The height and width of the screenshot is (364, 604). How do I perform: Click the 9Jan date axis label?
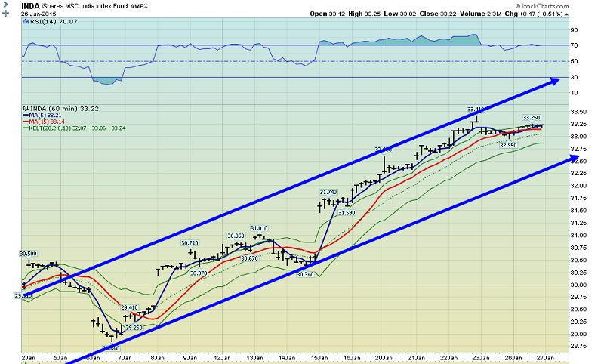(x=190, y=358)
